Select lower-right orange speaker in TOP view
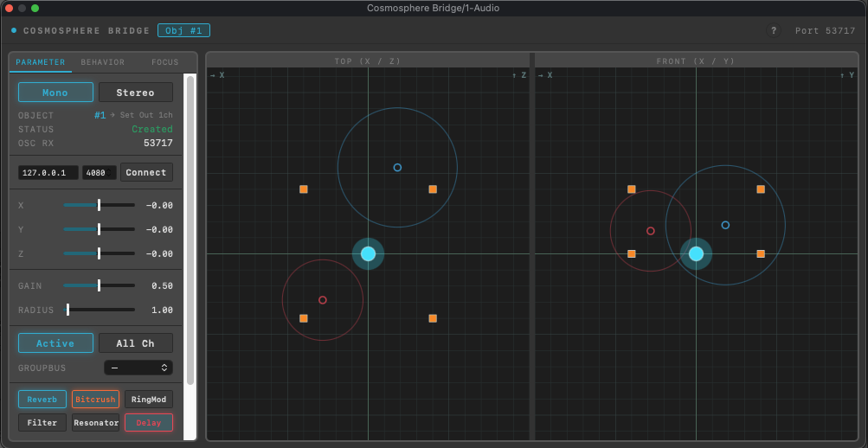The image size is (868, 448). click(433, 318)
